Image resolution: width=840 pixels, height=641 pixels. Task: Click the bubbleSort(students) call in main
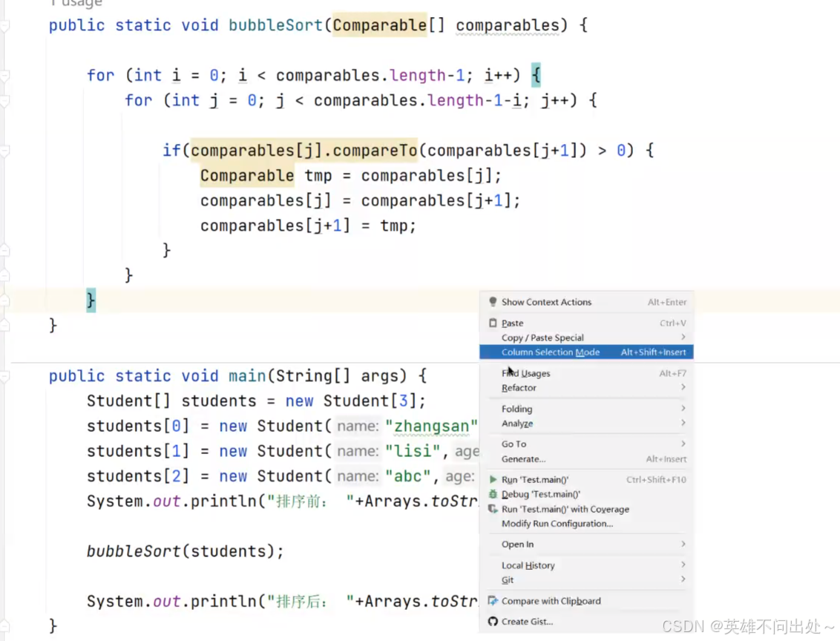tap(185, 551)
